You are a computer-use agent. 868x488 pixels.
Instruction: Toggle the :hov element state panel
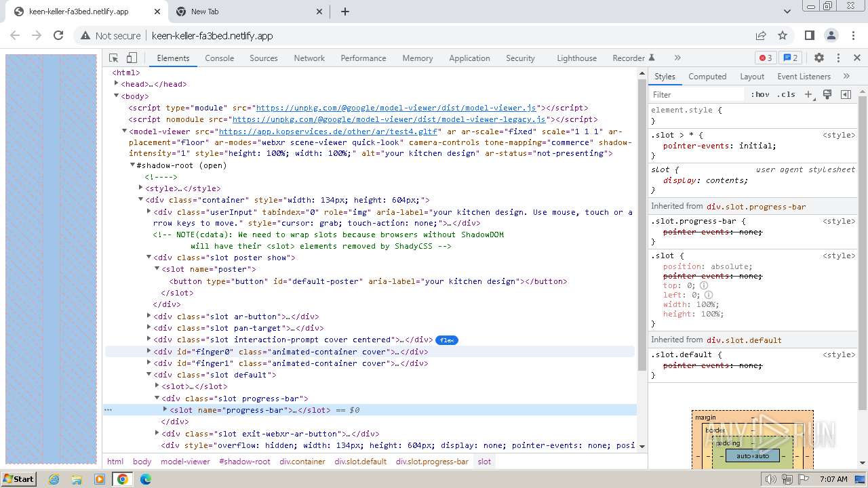(x=760, y=95)
